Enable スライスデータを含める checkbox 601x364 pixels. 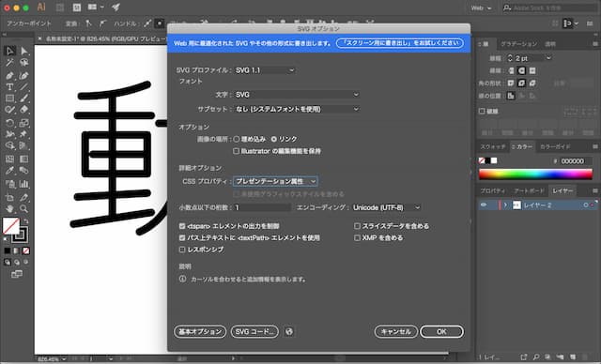point(357,226)
